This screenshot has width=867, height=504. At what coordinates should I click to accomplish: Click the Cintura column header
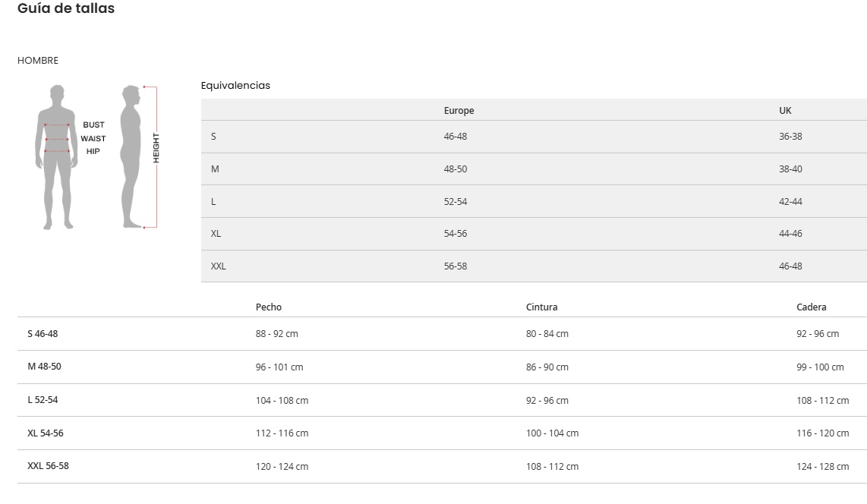541,307
